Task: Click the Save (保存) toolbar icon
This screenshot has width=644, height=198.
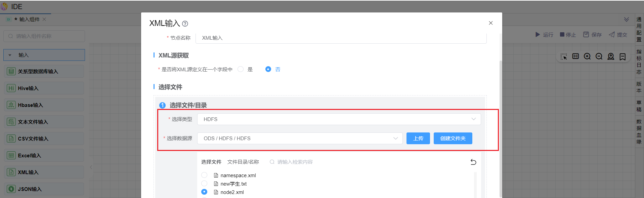Action: tap(586, 35)
